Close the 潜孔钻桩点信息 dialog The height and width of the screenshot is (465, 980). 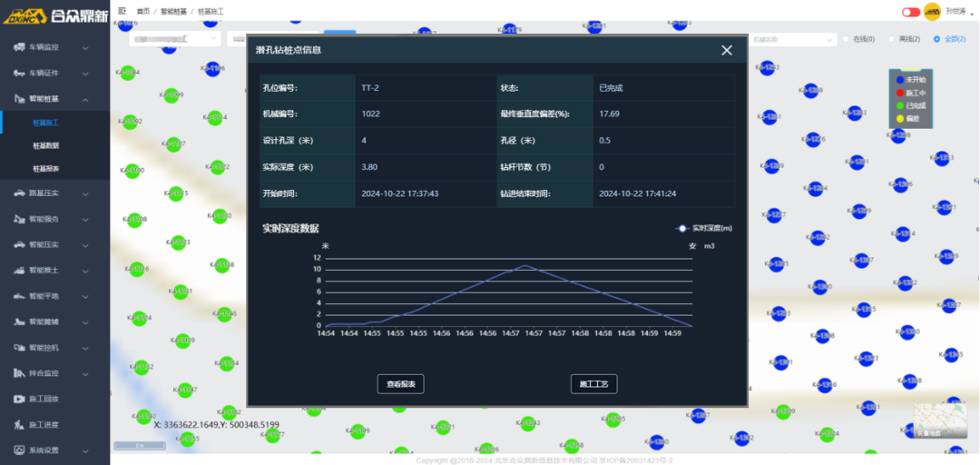point(727,51)
